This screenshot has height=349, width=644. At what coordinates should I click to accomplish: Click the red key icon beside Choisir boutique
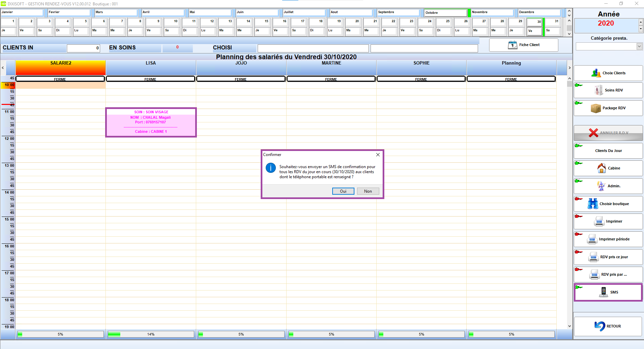pos(578,199)
